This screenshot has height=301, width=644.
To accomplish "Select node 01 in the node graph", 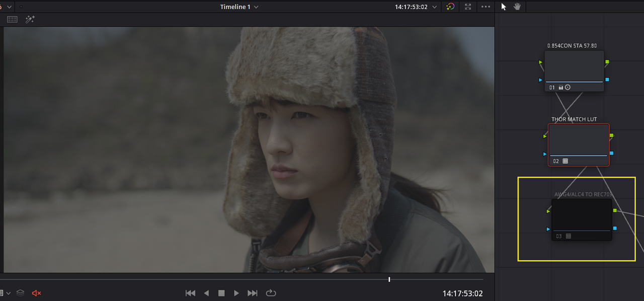I will [574, 71].
